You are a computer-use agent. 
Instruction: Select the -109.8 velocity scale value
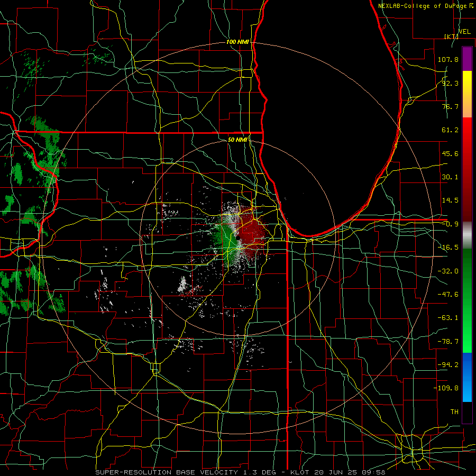pyautogui.click(x=446, y=388)
